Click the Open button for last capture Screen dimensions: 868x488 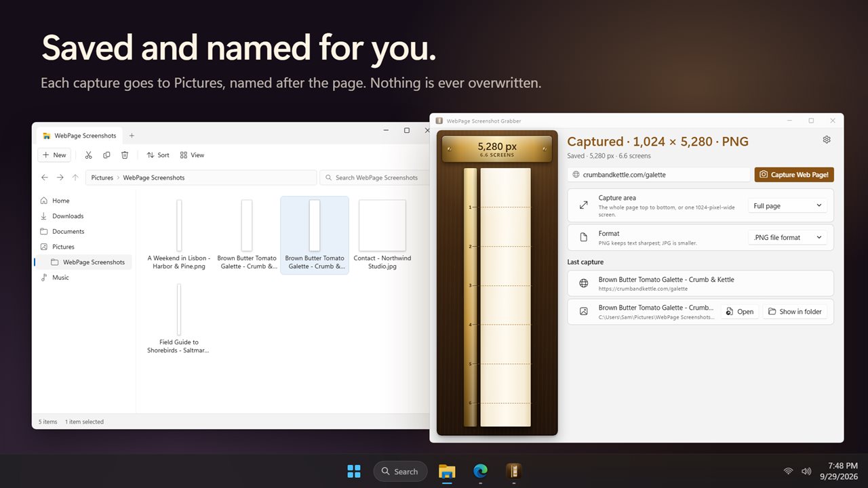click(x=740, y=312)
